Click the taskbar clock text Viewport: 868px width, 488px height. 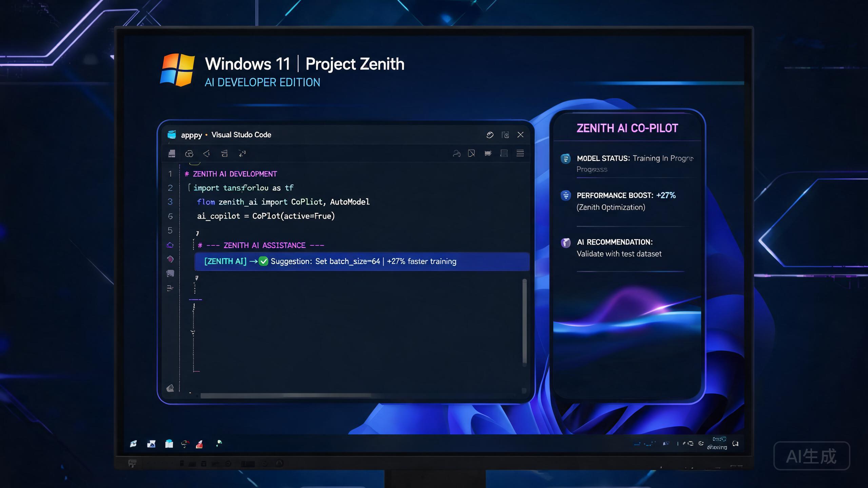[x=717, y=444]
